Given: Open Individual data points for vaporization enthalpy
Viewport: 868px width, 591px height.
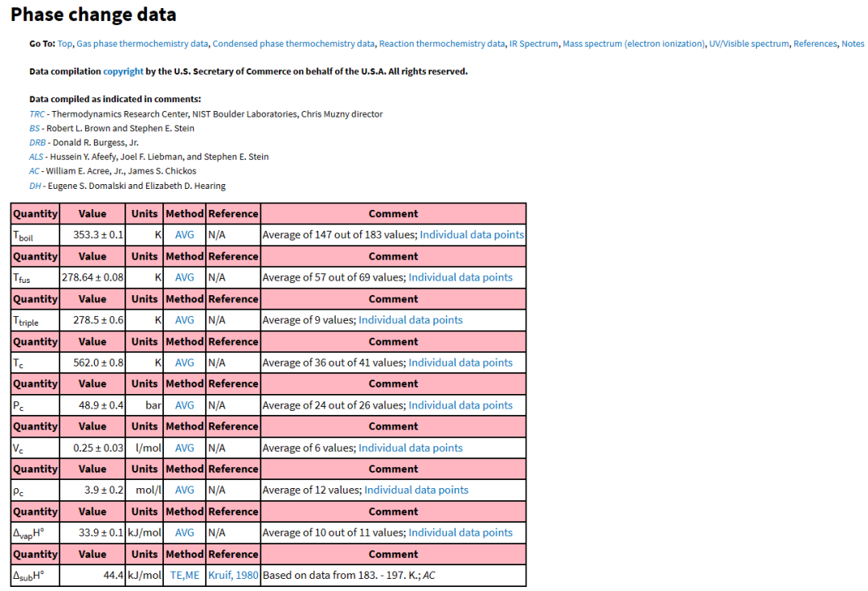Looking at the screenshot, I should [x=461, y=532].
